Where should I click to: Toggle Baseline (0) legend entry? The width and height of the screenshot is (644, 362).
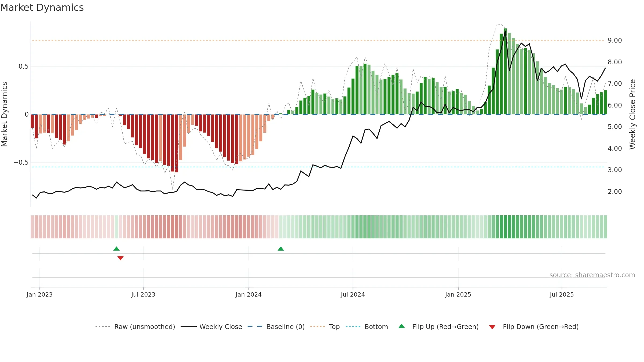point(276,327)
